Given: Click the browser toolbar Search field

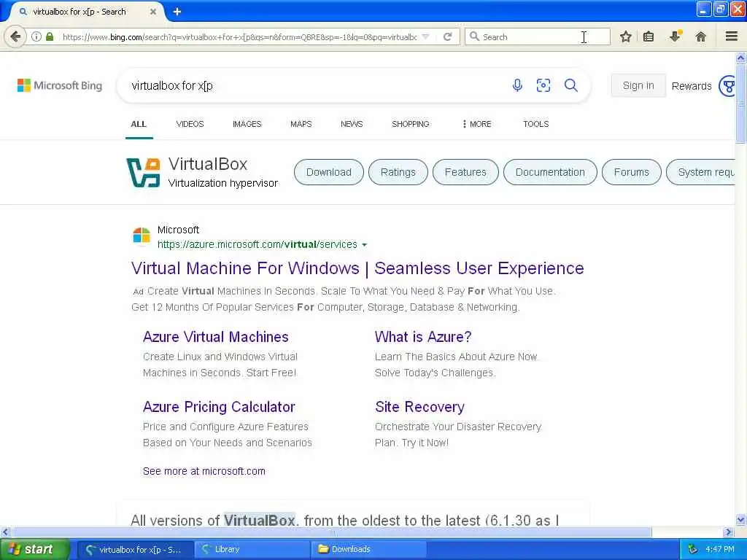Looking at the screenshot, I should tap(538, 36).
